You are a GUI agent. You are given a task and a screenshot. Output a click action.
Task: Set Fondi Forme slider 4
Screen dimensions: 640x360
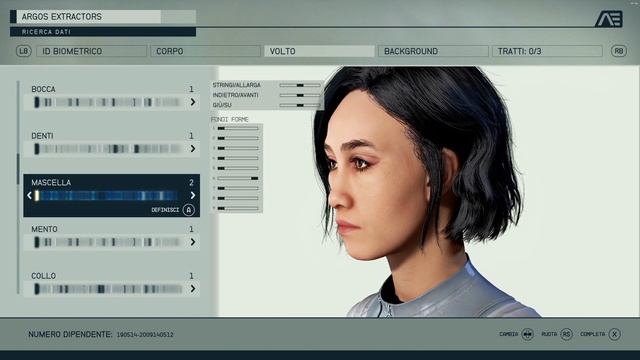click(238, 158)
